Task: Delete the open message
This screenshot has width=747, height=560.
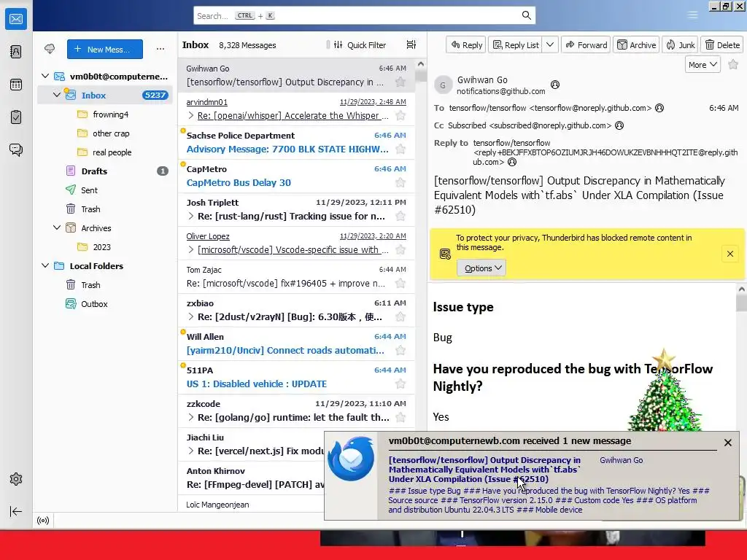Action: (722, 44)
